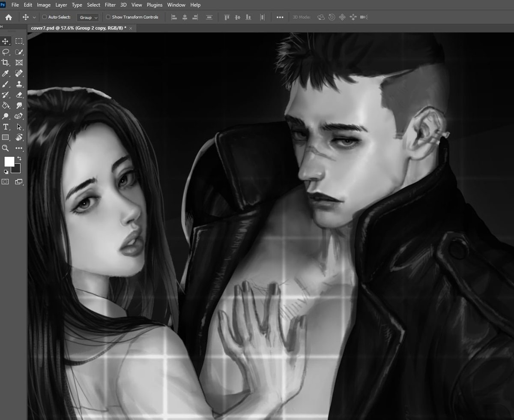
Task: Open the View menu
Action: tap(137, 5)
